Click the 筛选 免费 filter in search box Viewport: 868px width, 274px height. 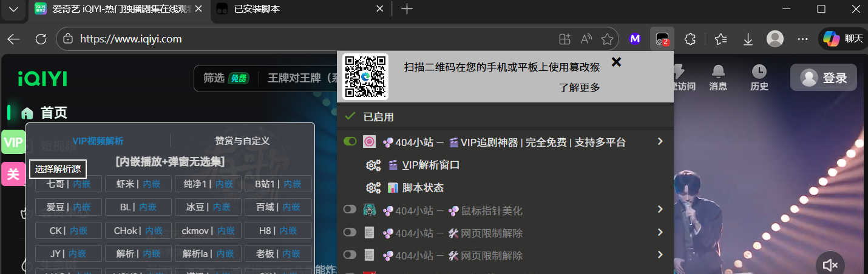226,78
